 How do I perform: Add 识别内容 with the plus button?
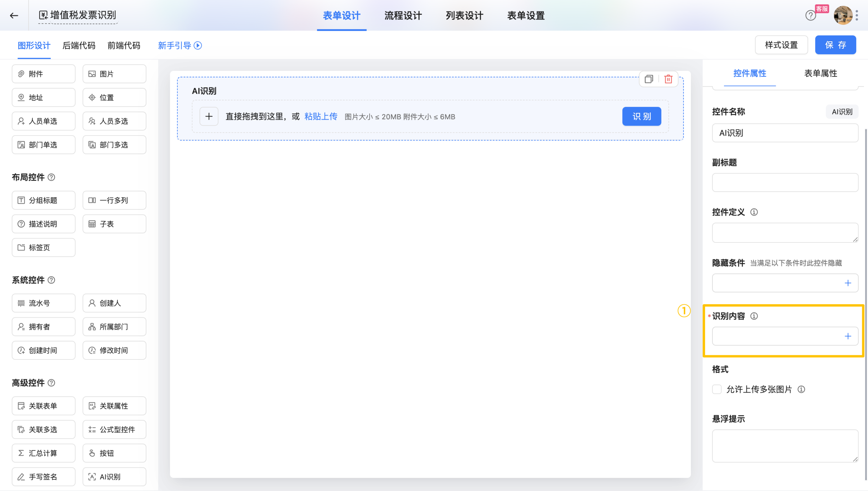[x=848, y=336]
